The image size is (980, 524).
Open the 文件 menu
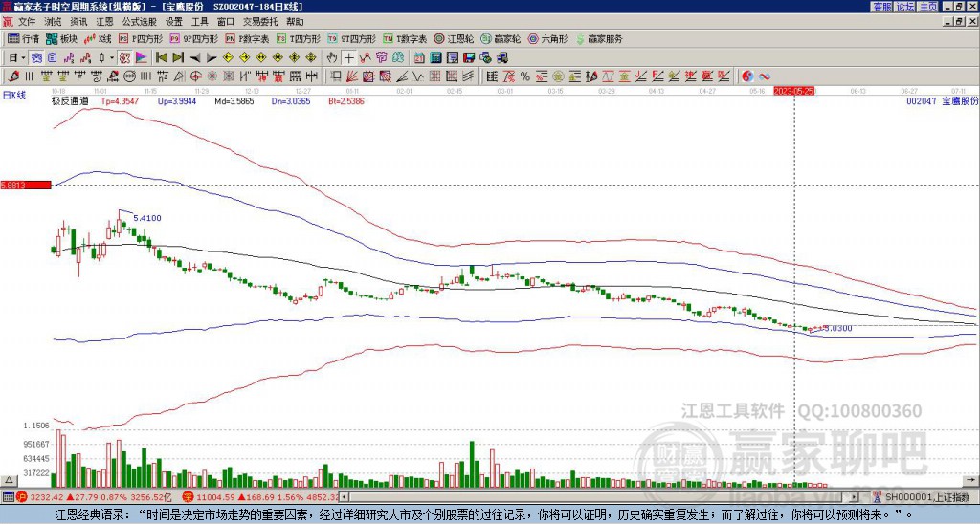[27, 22]
